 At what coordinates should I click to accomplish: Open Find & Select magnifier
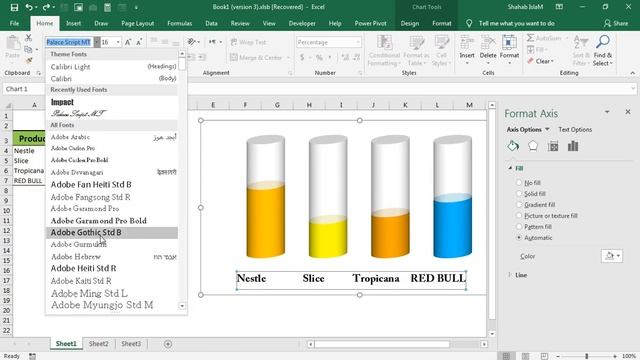click(603, 42)
